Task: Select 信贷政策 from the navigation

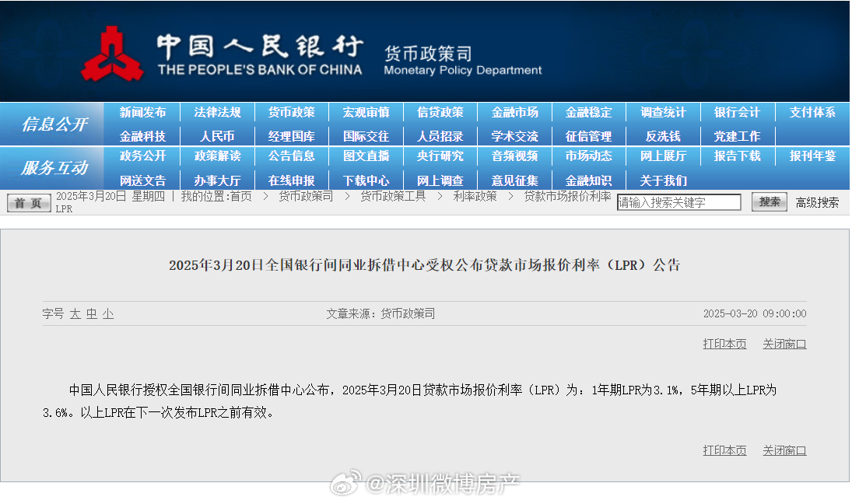Action: 440,113
